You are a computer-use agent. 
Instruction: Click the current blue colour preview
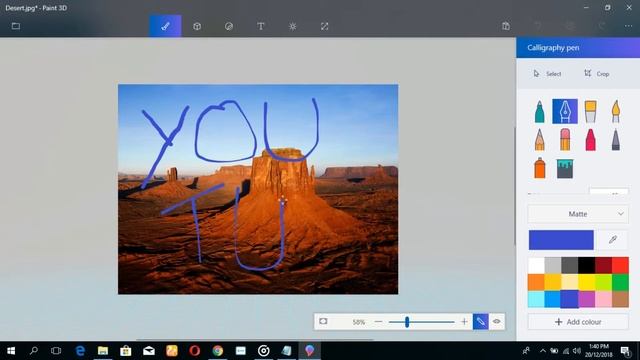pos(561,240)
